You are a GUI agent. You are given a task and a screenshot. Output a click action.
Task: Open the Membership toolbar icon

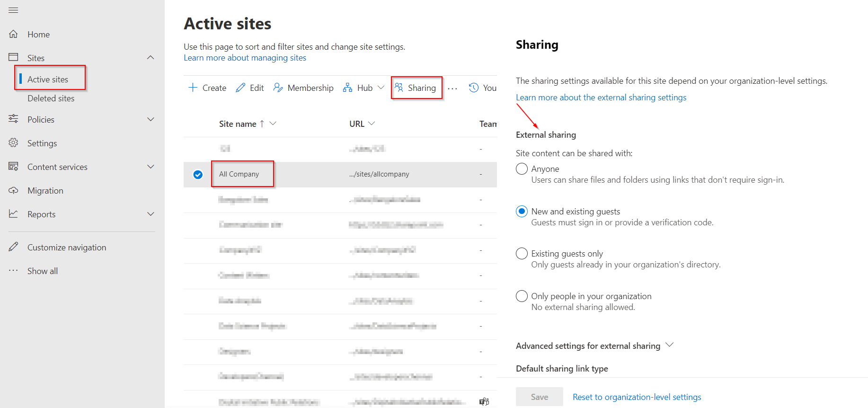[x=278, y=87]
